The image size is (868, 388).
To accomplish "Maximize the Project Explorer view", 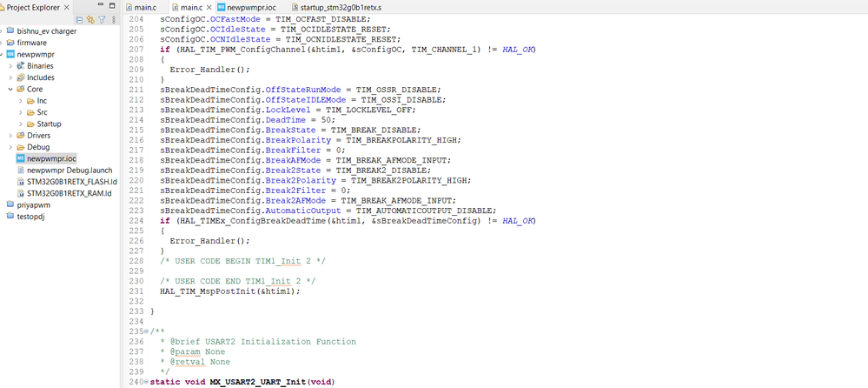I will pyautogui.click(x=112, y=6).
